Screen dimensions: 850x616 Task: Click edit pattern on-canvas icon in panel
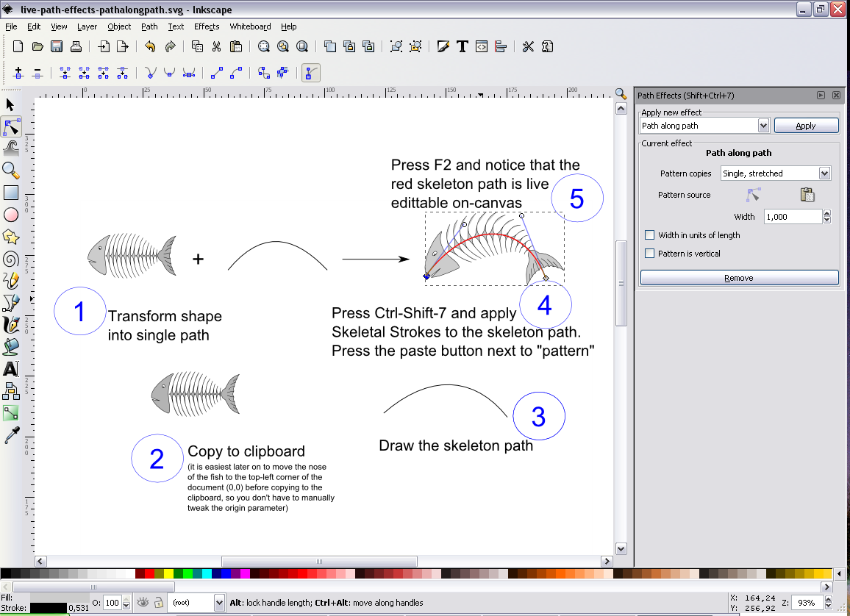754,195
